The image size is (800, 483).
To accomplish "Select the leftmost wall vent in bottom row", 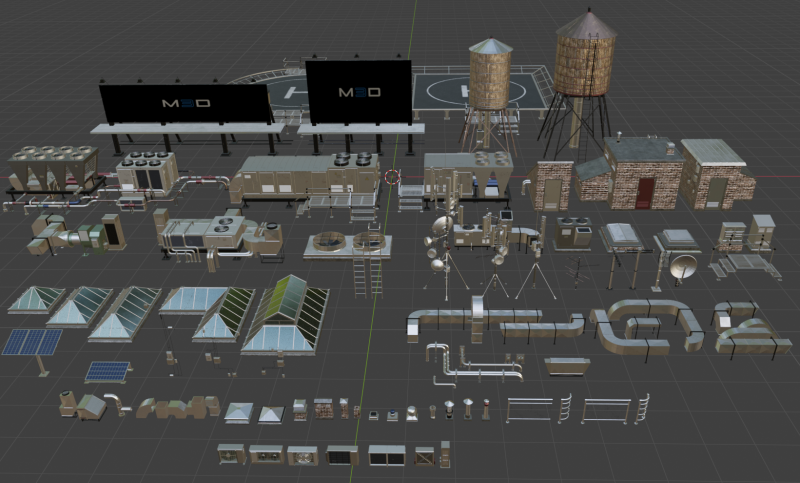I will (231, 455).
